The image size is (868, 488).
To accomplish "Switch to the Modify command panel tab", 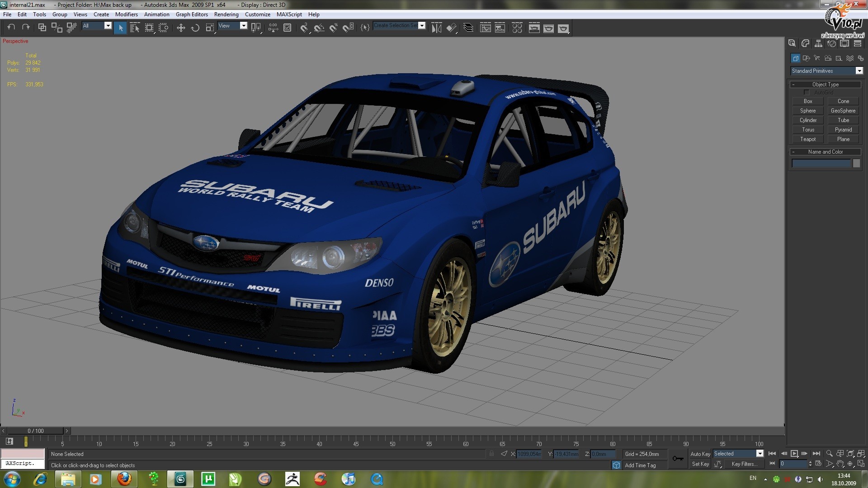I will click(x=805, y=43).
